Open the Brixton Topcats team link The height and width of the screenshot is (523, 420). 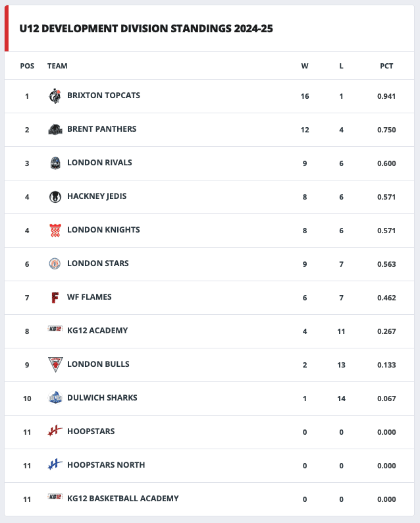coord(103,96)
